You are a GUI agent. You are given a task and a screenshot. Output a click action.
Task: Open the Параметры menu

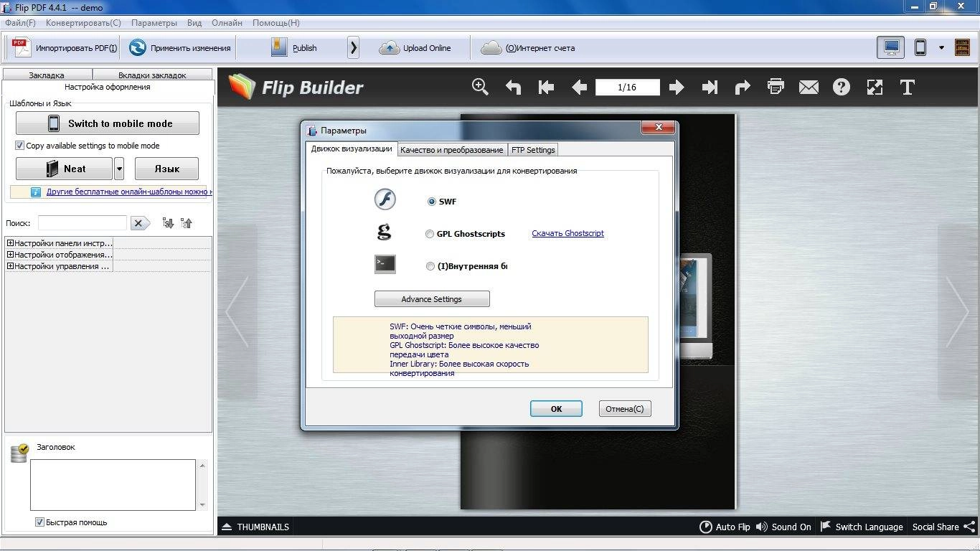point(154,23)
